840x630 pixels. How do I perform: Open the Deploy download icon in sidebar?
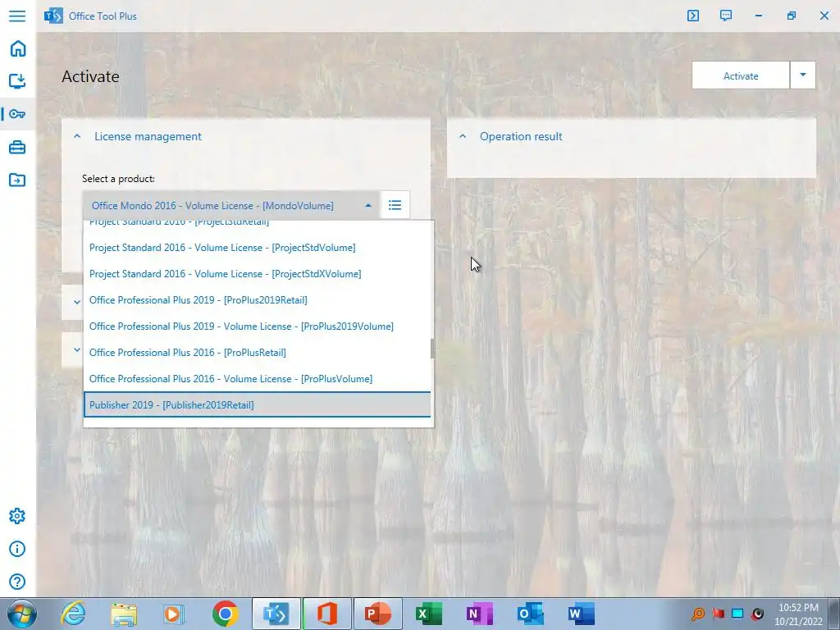(17, 81)
